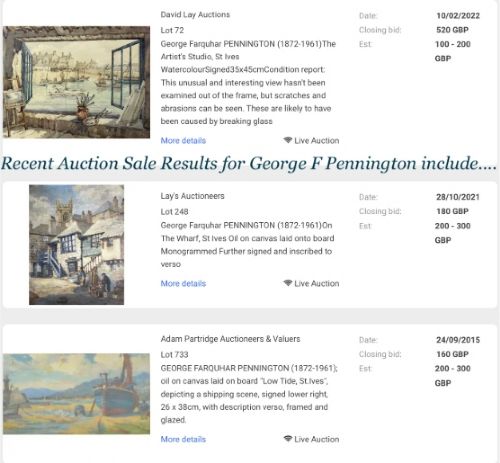Click Live Auction icon for Lot 733

(x=288, y=439)
